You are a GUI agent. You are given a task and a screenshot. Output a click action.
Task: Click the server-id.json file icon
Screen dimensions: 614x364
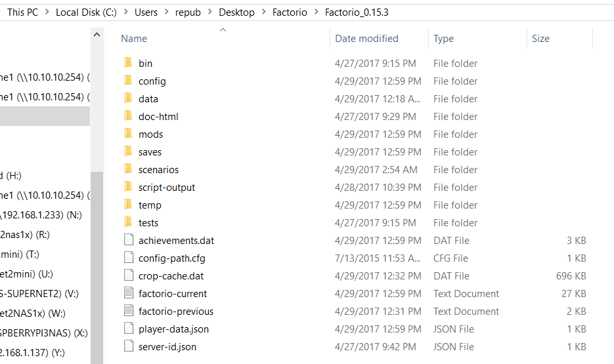(129, 346)
